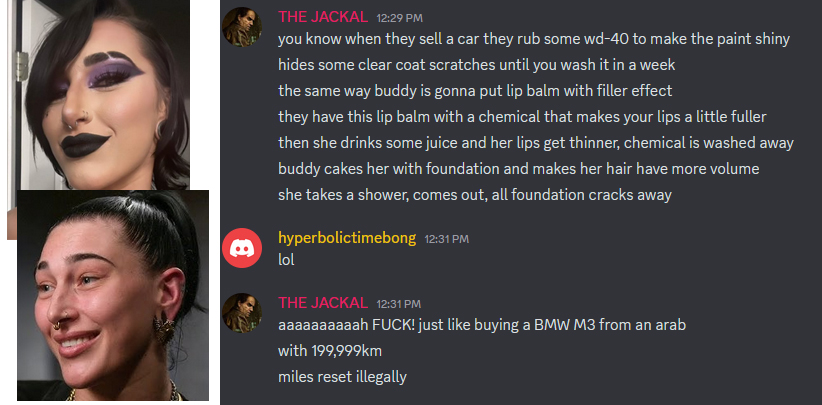Open THE JACKAL username at 12:29 PM
The image size is (822, 405).
323,17
